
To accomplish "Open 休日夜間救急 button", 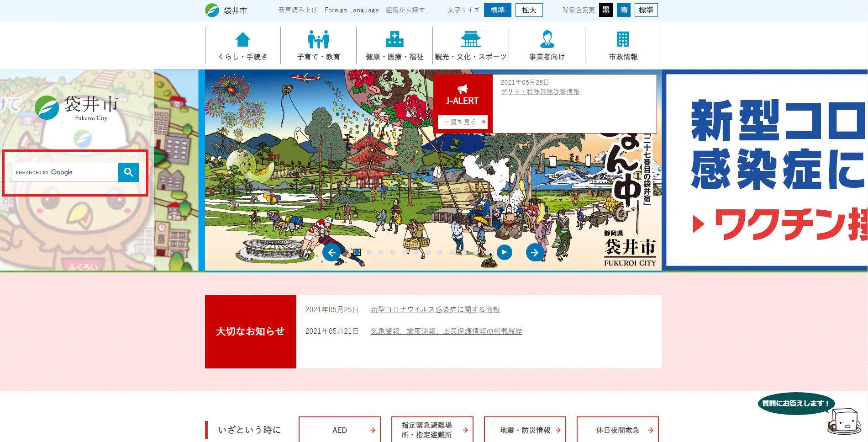I will point(618,430).
